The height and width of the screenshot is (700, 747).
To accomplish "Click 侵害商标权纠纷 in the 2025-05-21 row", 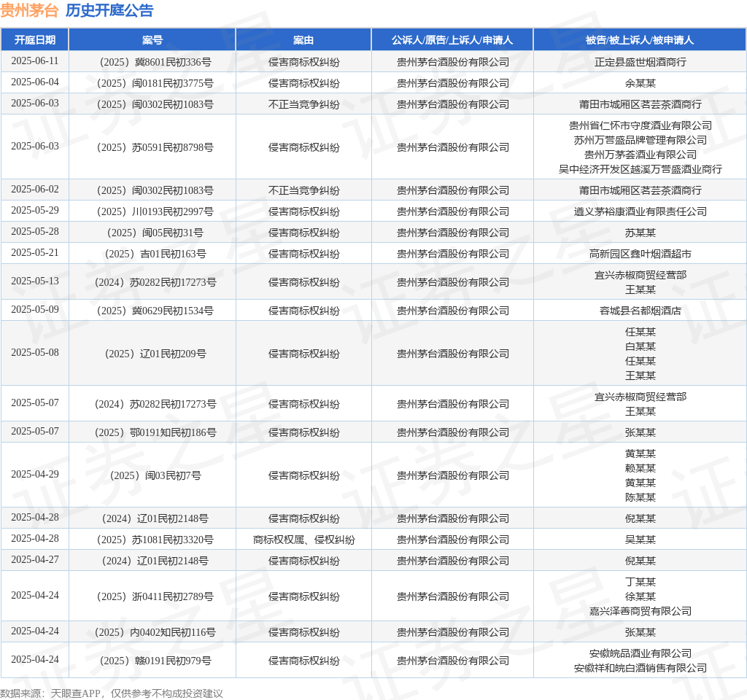I will [303, 254].
